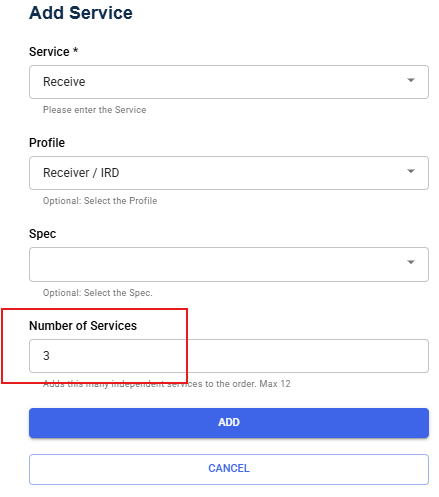Focus the Number of Services input field
The width and height of the screenshot is (439, 497).
point(229,356)
